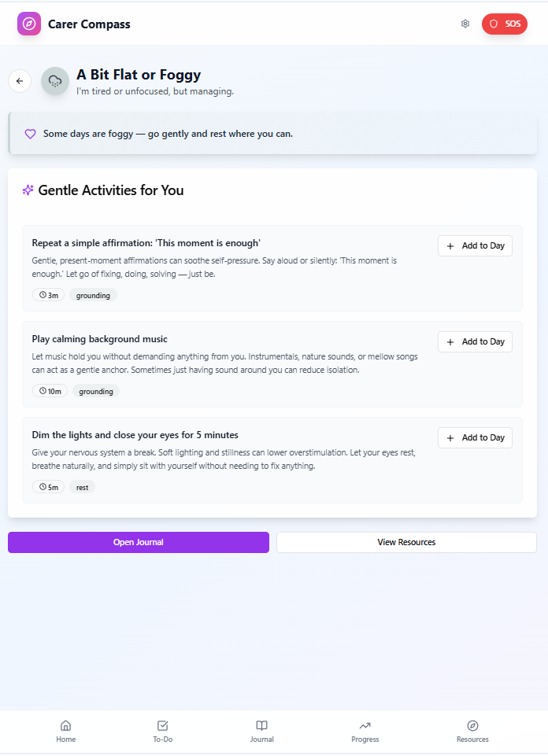Go back using the arrow icon

[20, 81]
